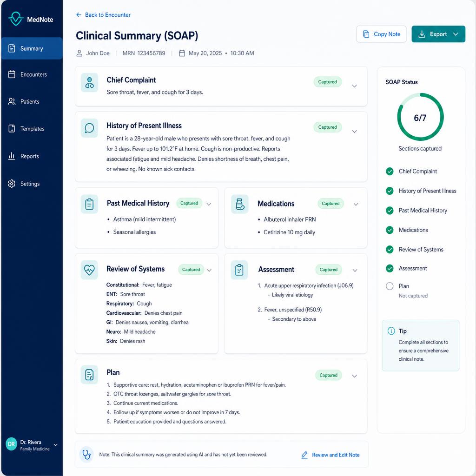Toggle Past Medical History status check
Screen dimensions: 476x476
[390, 211]
